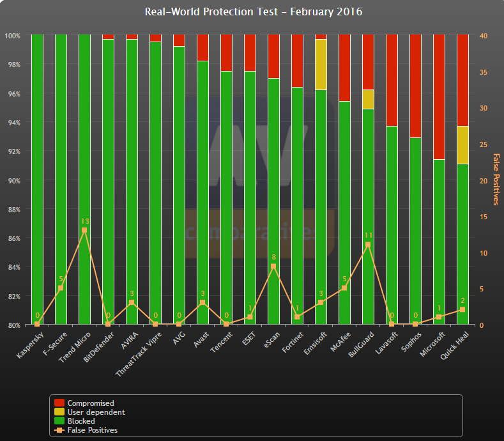
Task: Click F-Secure's false positive marker labeled 5
Action: tap(61, 288)
